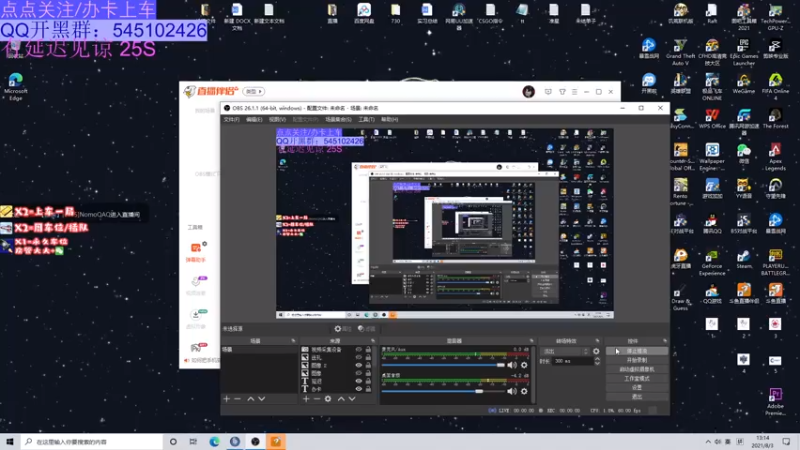Open 桌面音频 audio settings gear
Viewport: 800px width, 450px height.
pyautogui.click(x=524, y=391)
